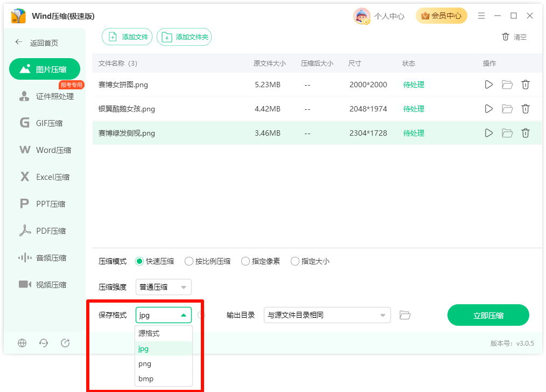Click the 清空 trash icon to clear the list
Viewport: 546px width, 392px height.
pos(506,37)
